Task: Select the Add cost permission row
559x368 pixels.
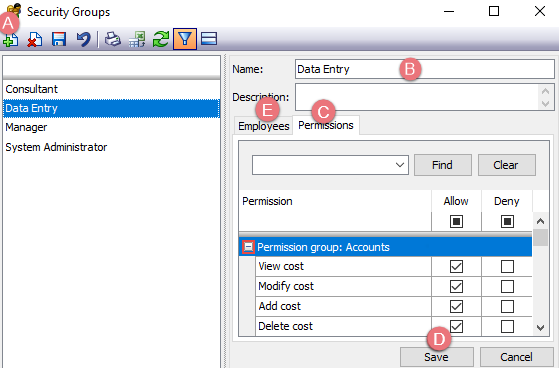Action: 343,306
